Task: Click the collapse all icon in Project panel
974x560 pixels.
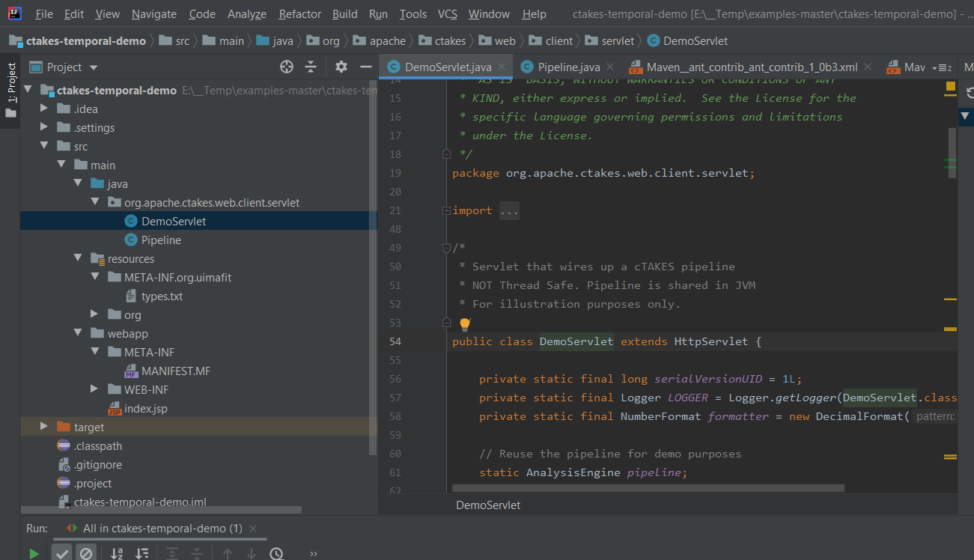Action: [311, 67]
